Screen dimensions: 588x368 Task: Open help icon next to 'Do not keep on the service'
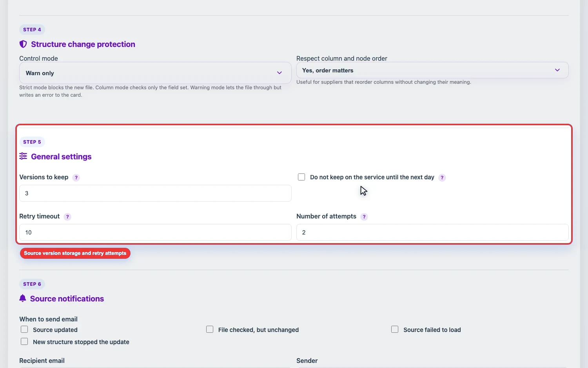[x=442, y=177]
